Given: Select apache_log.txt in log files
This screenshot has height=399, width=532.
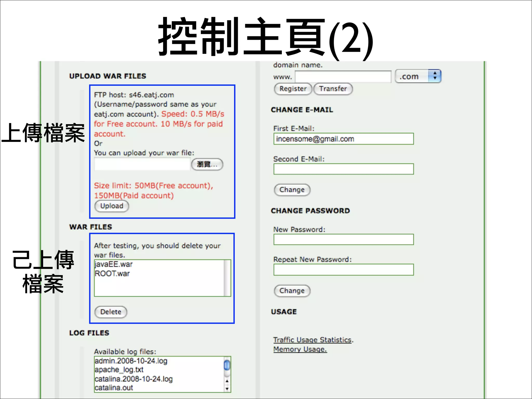Looking at the screenshot, I should [119, 370].
